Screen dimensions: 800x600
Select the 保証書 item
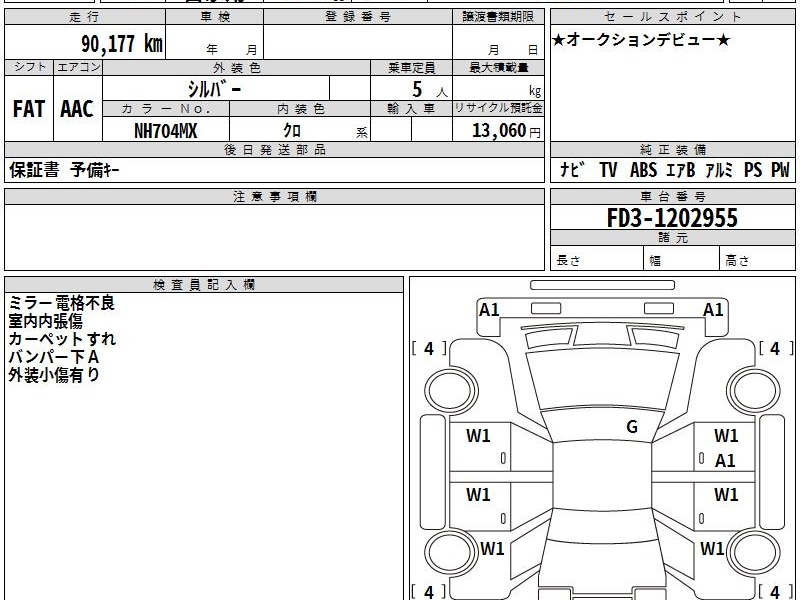point(34,170)
